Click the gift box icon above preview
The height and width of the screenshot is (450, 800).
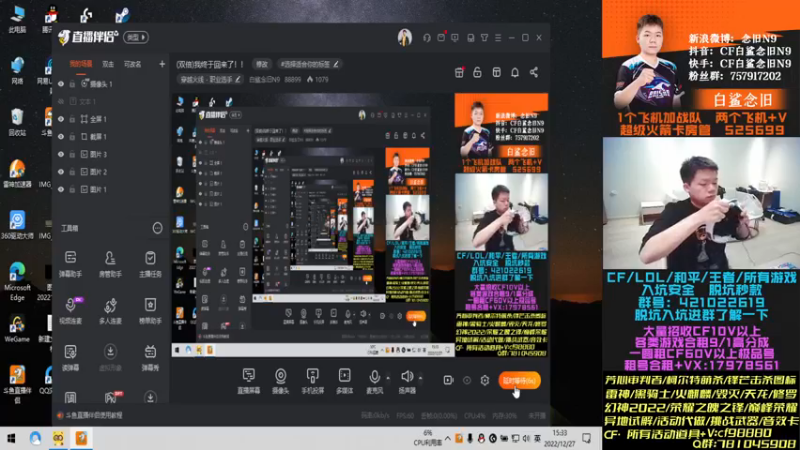click(459, 72)
